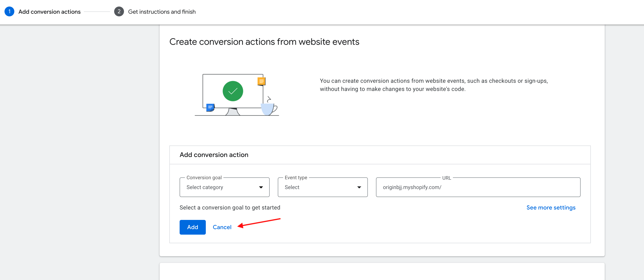This screenshot has height=280, width=644.
Task: Click the blue sticky note icon
Action: (x=210, y=108)
